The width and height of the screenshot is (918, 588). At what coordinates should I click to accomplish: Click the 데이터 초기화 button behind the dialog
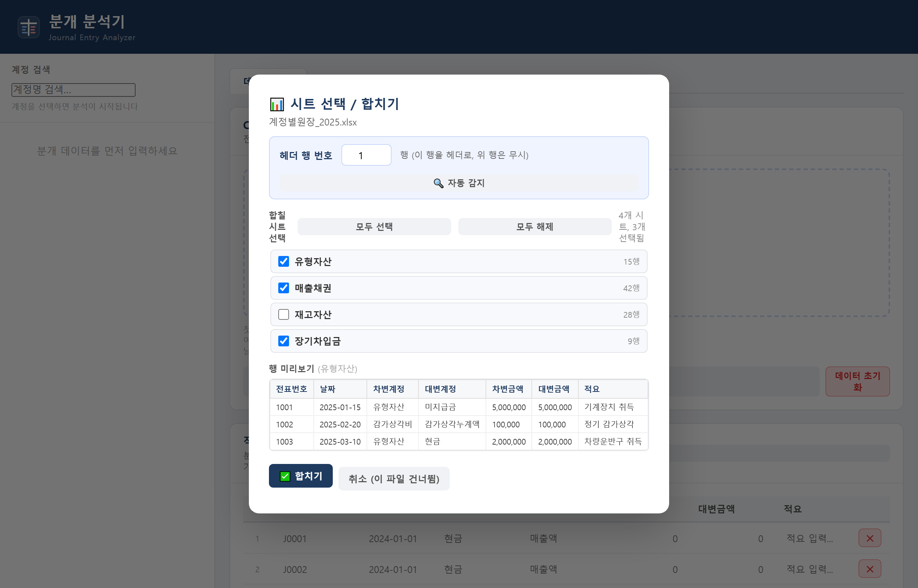858,381
